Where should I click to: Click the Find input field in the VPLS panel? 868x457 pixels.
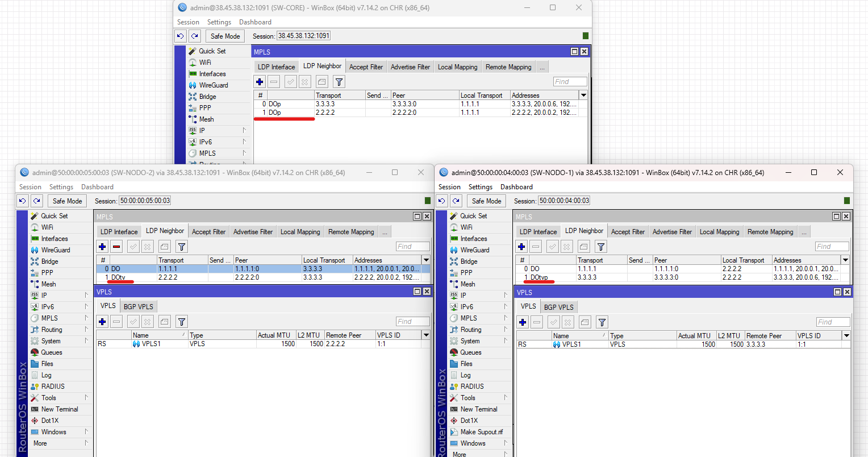click(413, 321)
